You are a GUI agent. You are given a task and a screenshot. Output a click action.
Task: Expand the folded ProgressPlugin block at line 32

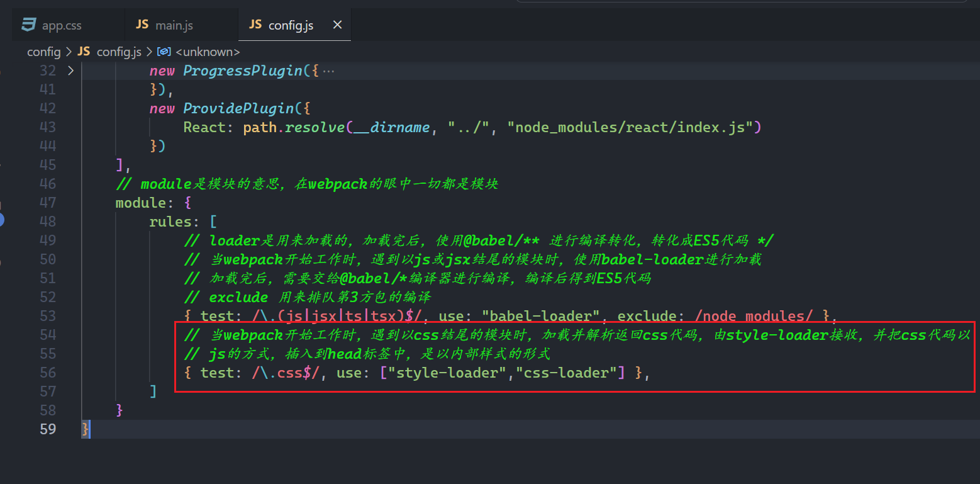click(70, 70)
